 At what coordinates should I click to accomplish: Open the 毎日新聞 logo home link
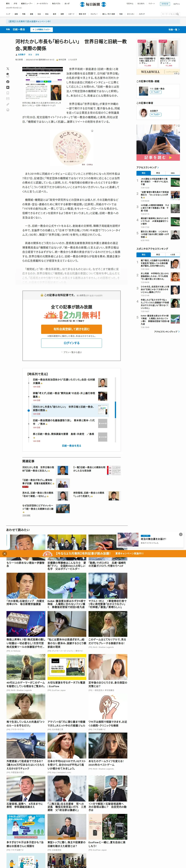coord(93,4)
